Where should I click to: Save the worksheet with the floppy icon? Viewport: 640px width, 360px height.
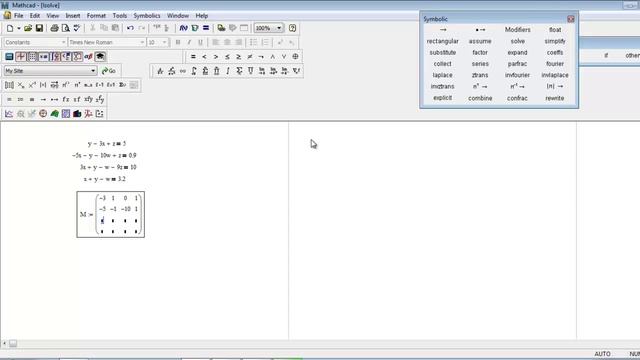pos(39,28)
